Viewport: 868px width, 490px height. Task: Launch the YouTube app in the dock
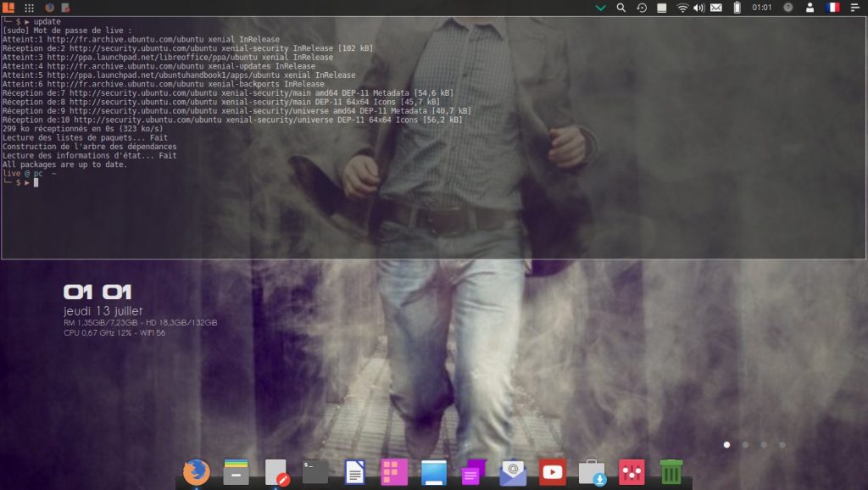point(553,471)
